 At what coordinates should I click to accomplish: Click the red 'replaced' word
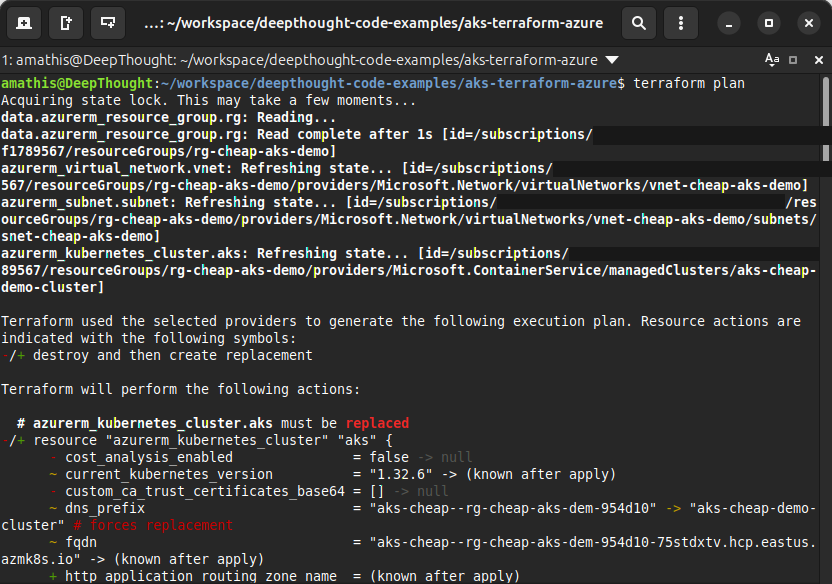click(377, 423)
